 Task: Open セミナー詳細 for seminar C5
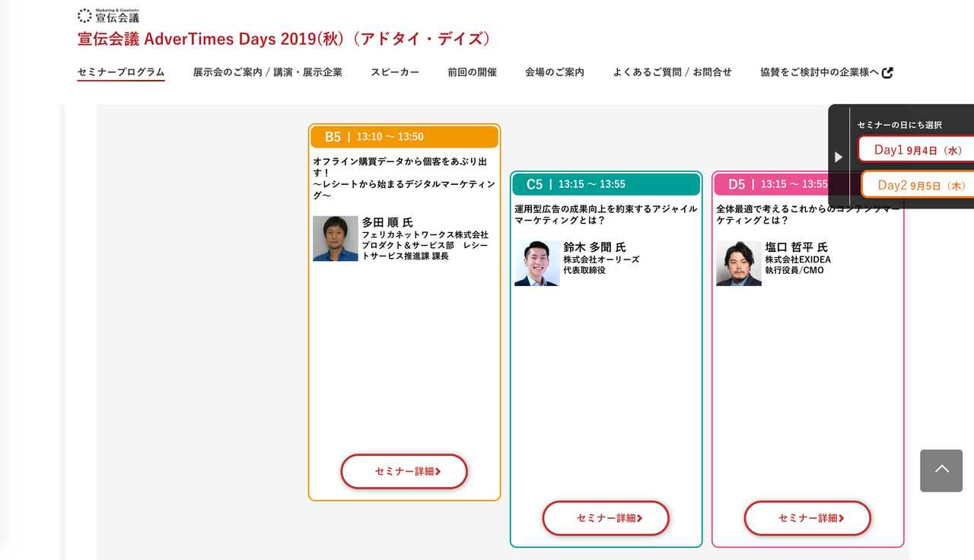point(605,517)
